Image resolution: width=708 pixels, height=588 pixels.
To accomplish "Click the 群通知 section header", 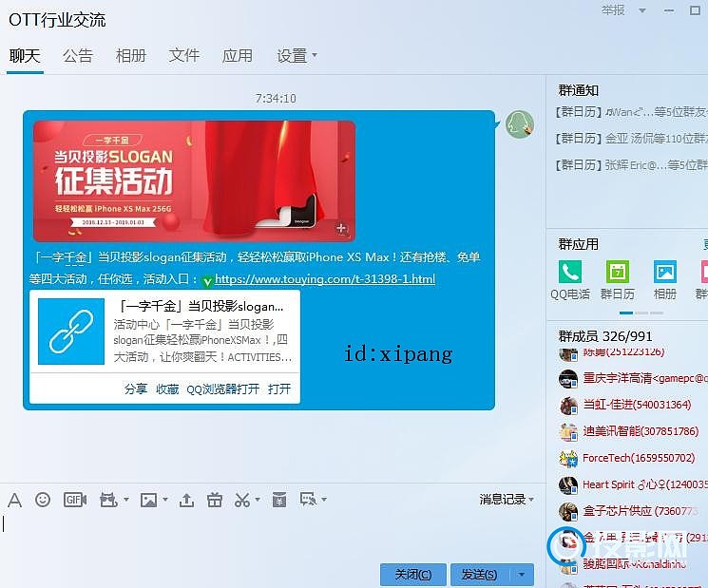I will 579,90.
